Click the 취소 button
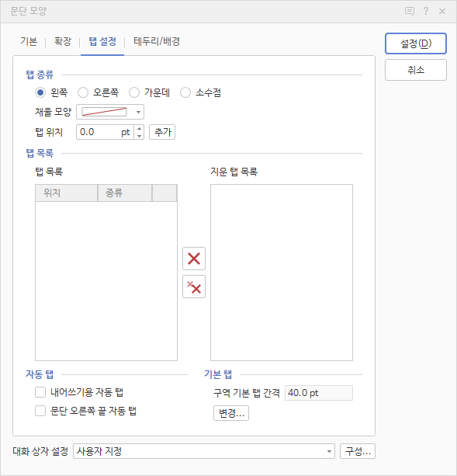Screen dimensions: 457x476 point(416,70)
